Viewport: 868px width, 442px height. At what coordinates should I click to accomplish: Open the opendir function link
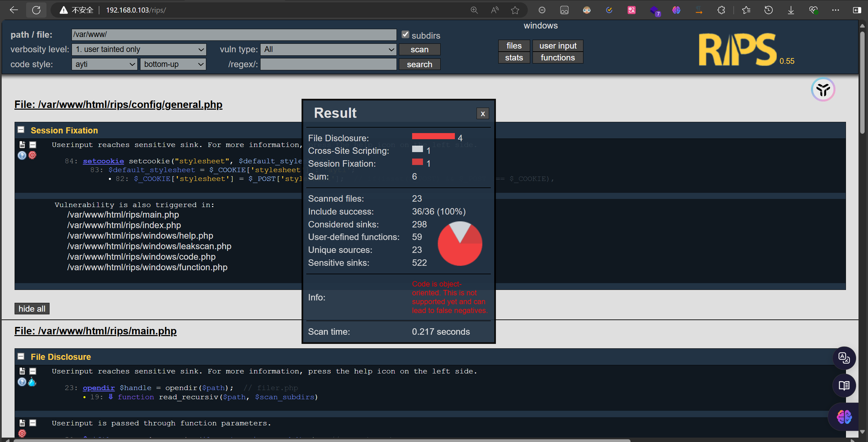pyautogui.click(x=99, y=388)
